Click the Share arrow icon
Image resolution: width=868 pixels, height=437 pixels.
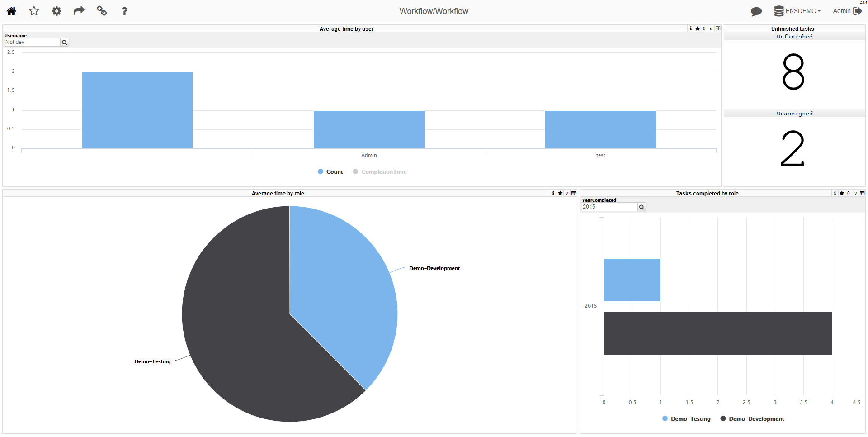click(79, 11)
